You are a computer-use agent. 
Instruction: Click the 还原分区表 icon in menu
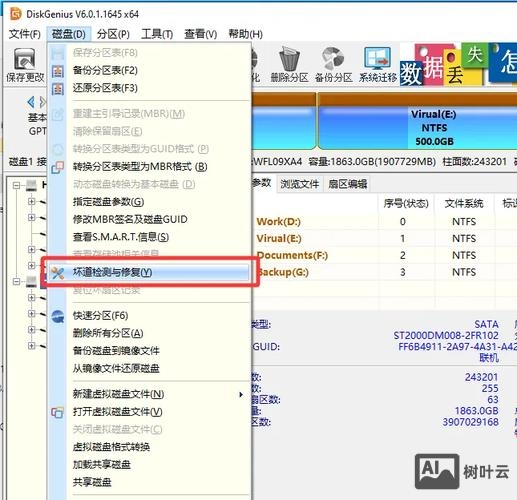coord(58,88)
